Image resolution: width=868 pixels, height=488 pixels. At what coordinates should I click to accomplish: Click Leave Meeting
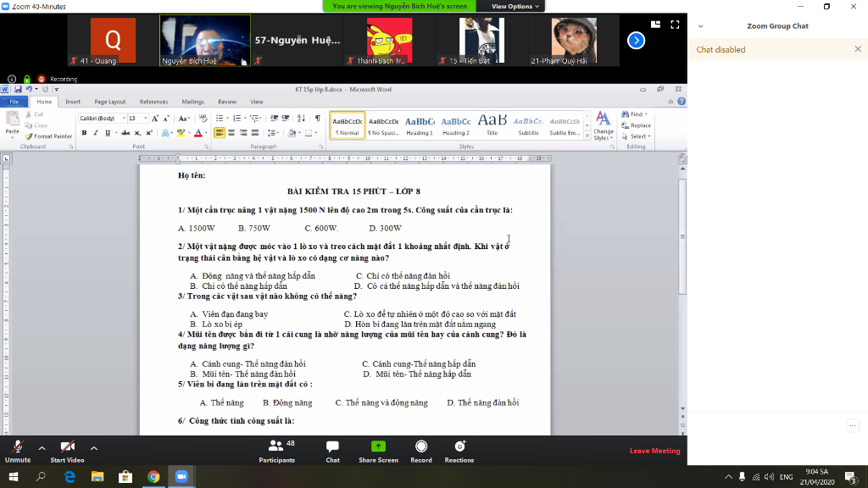tap(654, 451)
